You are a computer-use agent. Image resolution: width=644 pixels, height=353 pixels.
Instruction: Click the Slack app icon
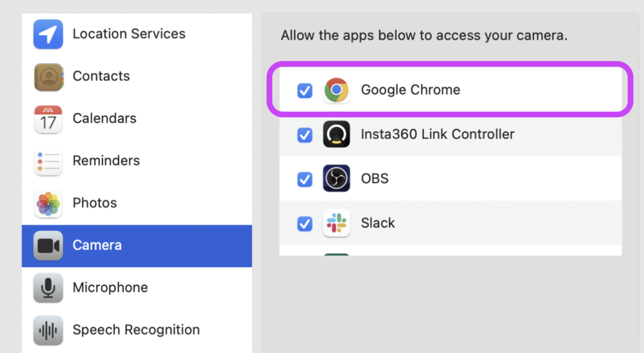pos(336,223)
